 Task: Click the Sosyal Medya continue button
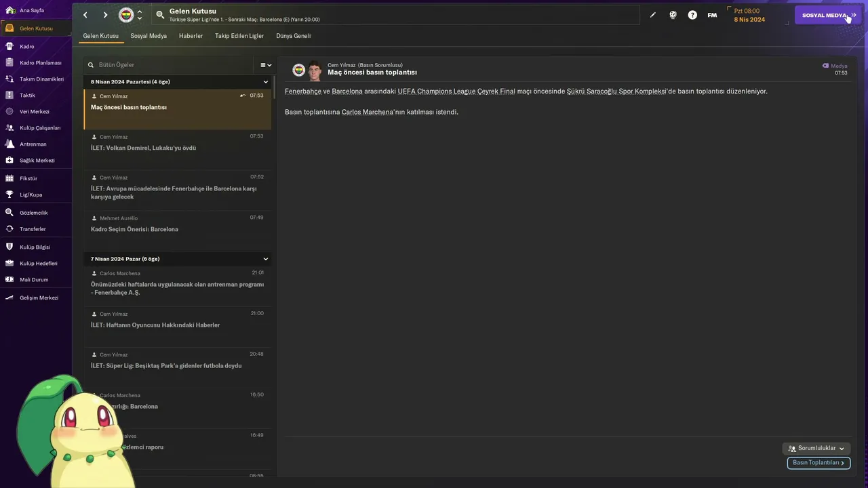[828, 15]
